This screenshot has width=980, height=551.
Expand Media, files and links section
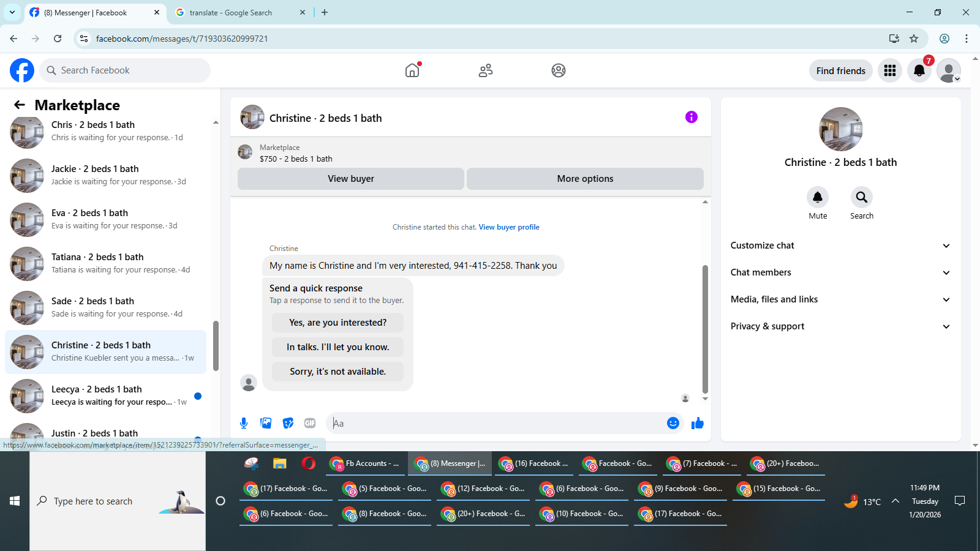tap(841, 299)
